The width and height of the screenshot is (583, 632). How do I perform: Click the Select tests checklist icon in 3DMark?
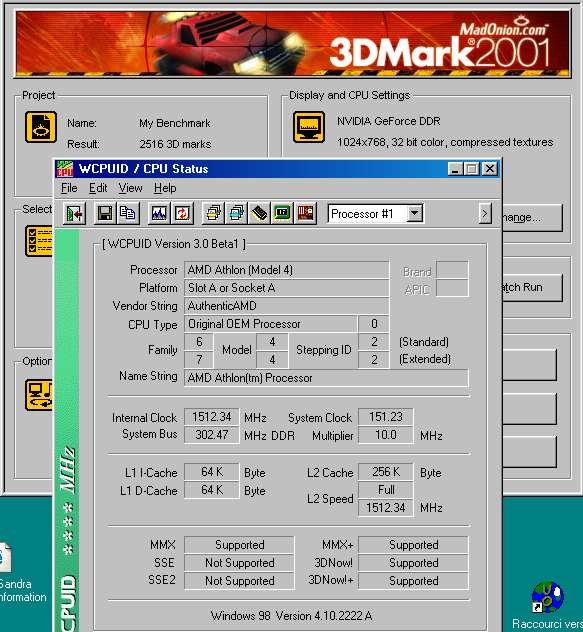point(39,241)
